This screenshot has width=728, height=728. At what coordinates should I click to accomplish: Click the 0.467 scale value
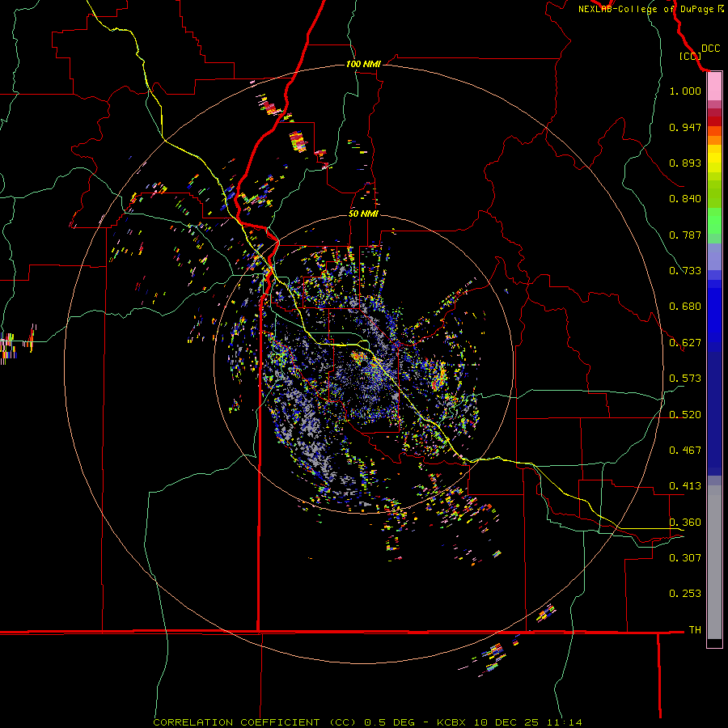tap(685, 451)
